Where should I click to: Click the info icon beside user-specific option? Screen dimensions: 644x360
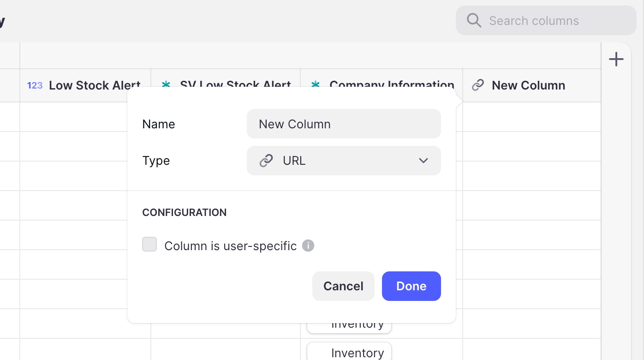[308, 246]
